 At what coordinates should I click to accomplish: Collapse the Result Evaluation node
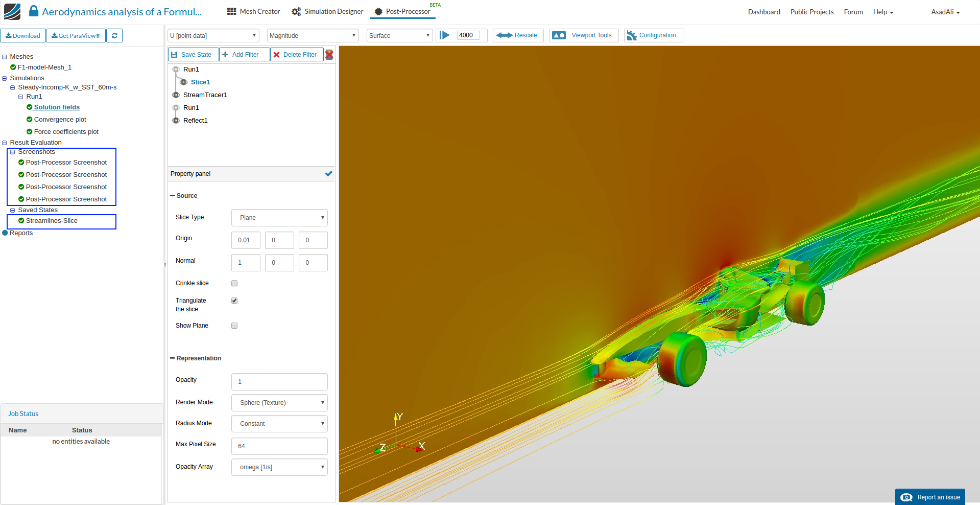pos(5,143)
